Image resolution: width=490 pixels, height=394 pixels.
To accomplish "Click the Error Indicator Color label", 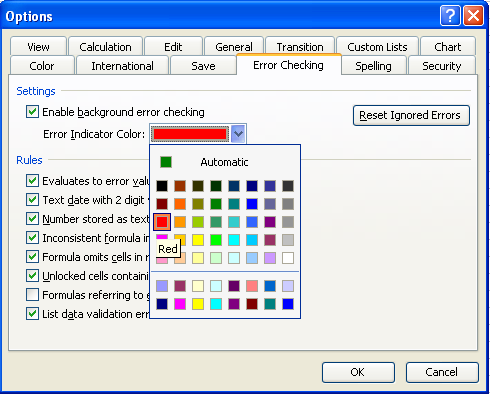I will 94,134.
